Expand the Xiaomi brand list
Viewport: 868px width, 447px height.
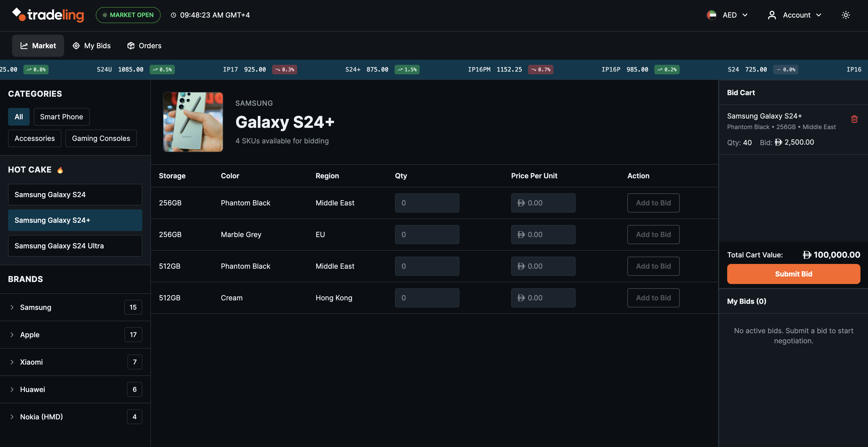(x=12, y=362)
